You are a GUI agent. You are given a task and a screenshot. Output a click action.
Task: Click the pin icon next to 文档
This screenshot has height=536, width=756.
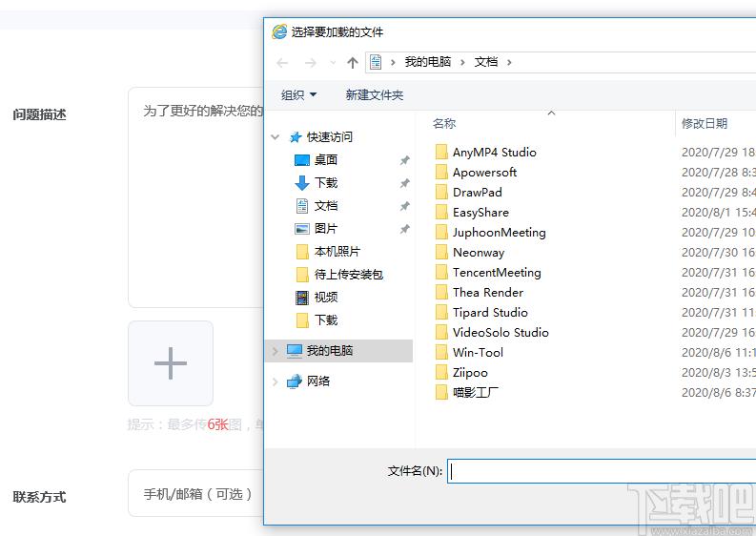coord(405,206)
